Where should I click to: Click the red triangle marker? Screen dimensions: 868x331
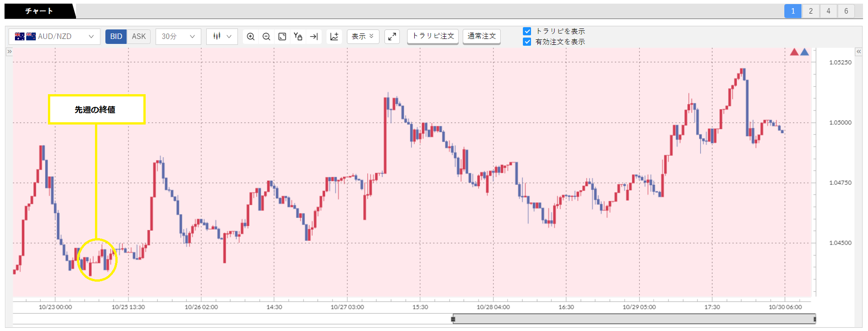[794, 52]
